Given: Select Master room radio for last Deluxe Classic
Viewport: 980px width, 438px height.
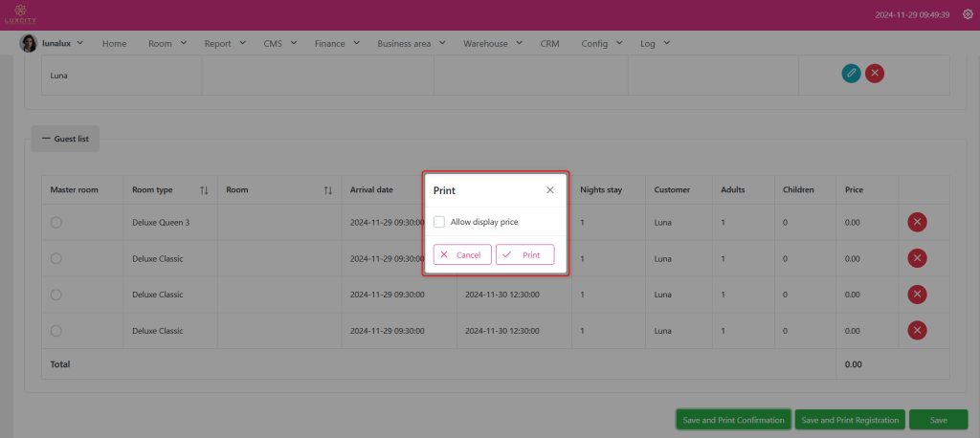Looking at the screenshot, I should [x=56, y=330].
